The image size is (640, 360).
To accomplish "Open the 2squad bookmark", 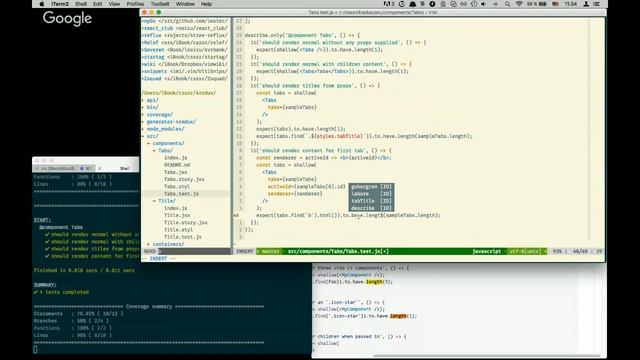I will [185, 78].
